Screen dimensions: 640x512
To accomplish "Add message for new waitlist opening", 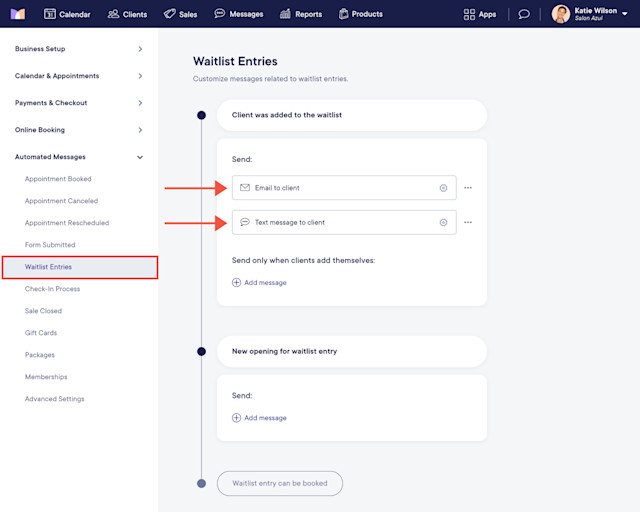I will point(259,418).
